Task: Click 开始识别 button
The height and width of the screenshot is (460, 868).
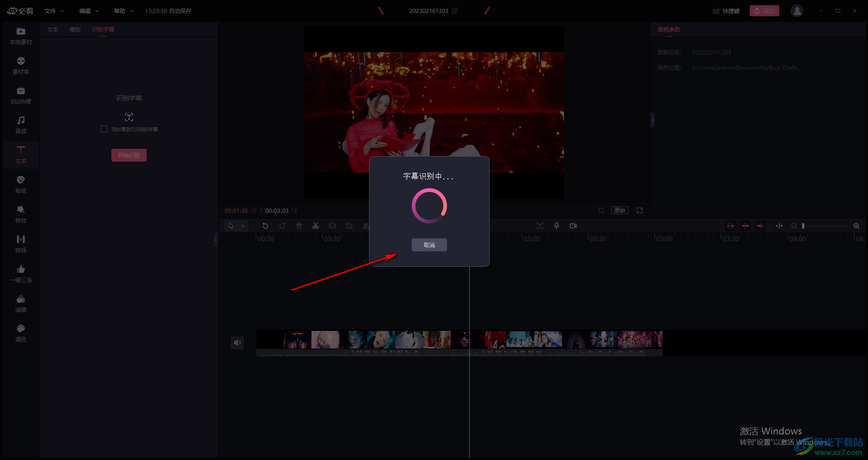Action: 129,155
